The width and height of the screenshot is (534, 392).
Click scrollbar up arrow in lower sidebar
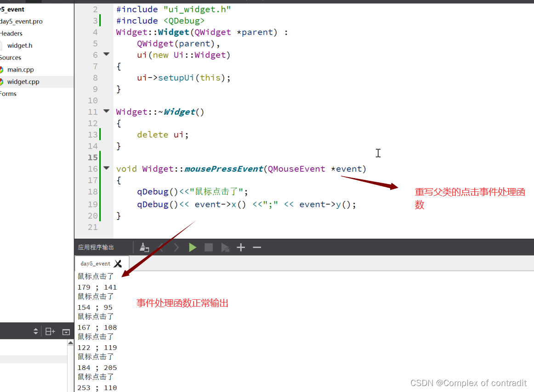click(70, 343)
